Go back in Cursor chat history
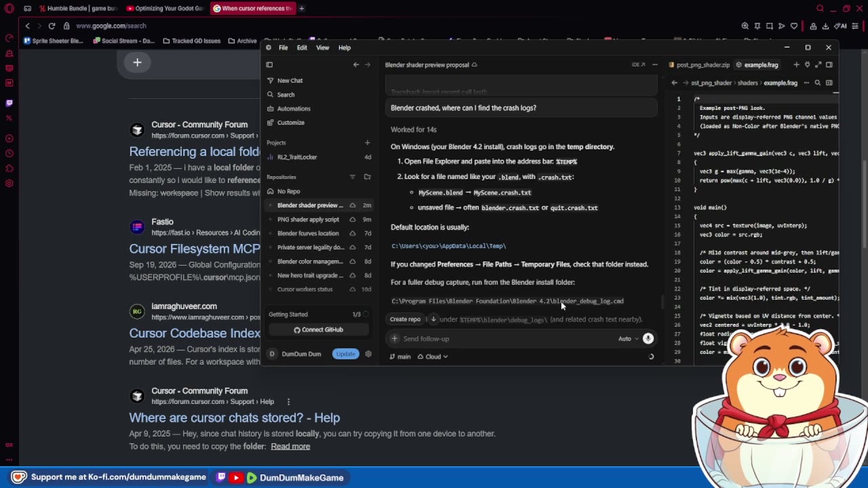This screenshot has width=868, height=488. [356, 65]
